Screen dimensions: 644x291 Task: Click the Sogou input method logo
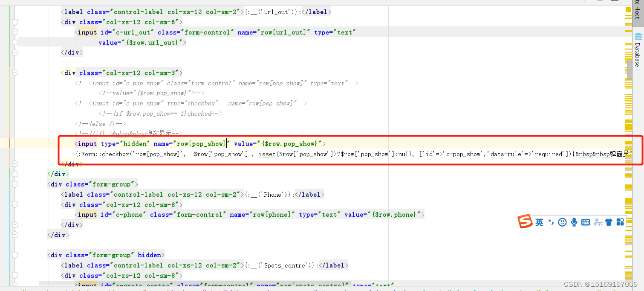click(x=525, y=221)
